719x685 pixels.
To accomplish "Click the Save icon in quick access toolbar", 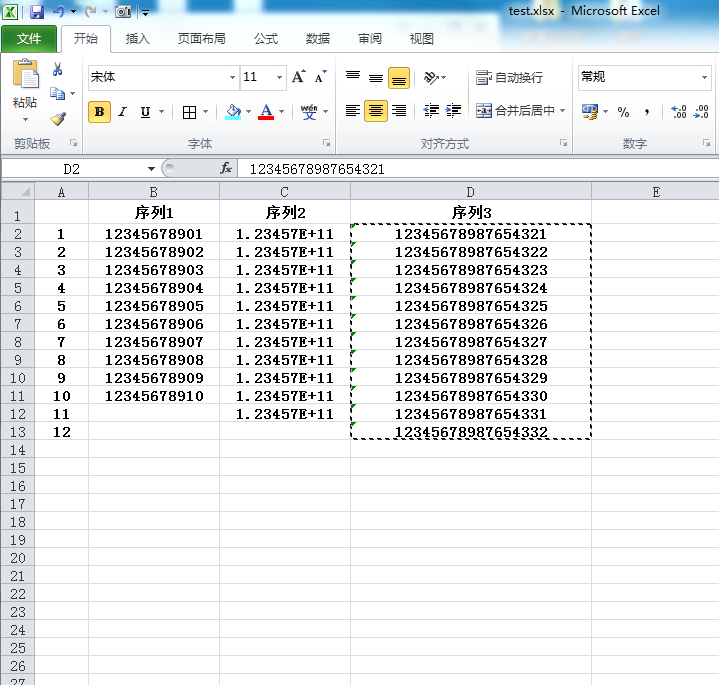I will pos(37,11).
